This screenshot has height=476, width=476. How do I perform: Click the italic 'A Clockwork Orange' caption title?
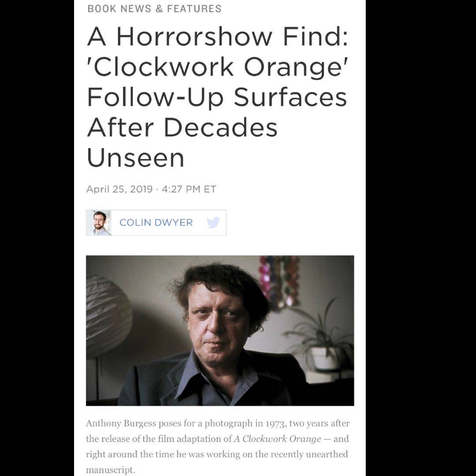(x=277, y=439)
